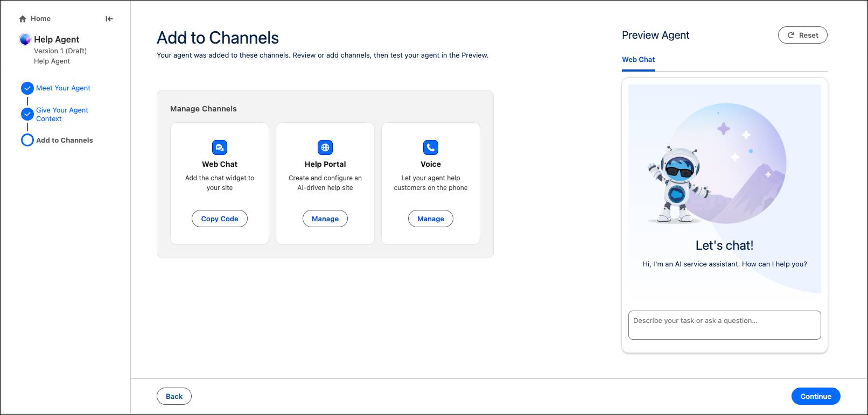Click the Help Agent avatar icon
Viewport: 868px width, 415px height.
point(25,39)
